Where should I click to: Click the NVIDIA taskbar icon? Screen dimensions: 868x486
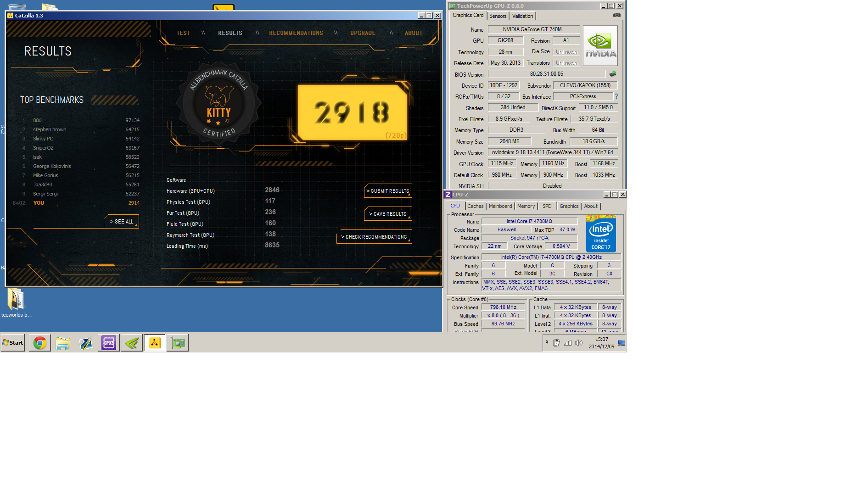[x=132, y=343]
